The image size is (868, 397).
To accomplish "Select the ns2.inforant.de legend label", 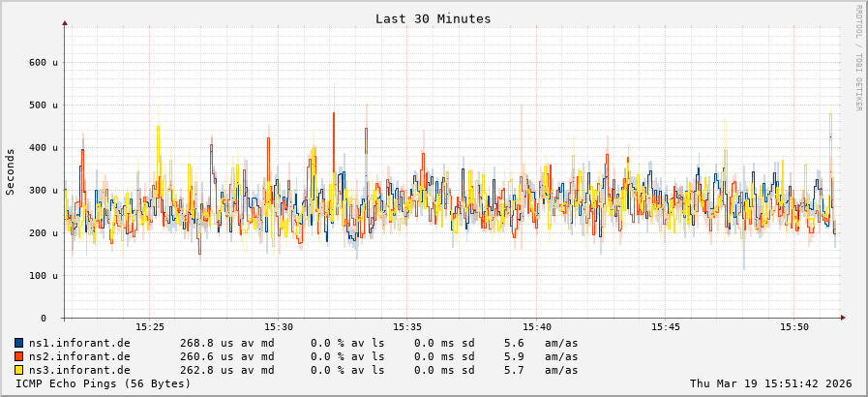I will tap(79, 356).
